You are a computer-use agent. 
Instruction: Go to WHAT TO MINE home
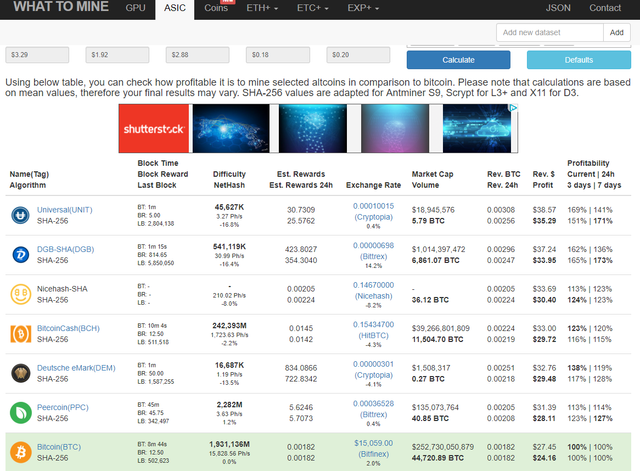click(60, 7)
